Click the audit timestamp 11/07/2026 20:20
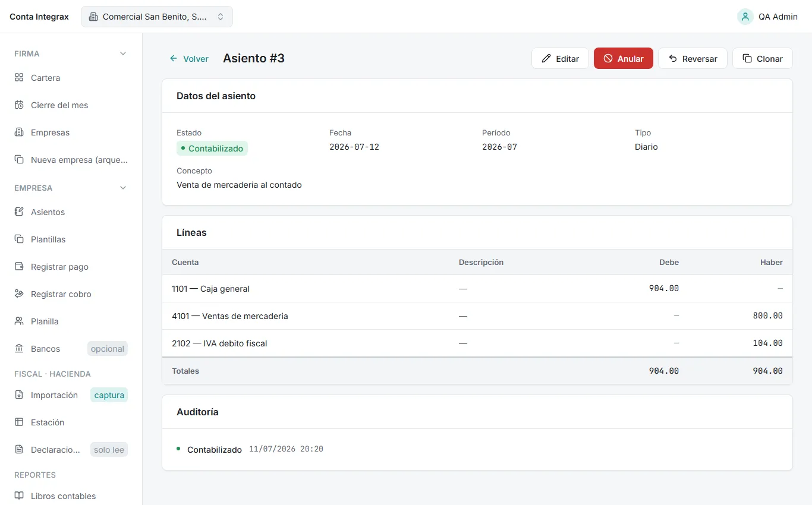Viewport: 812px width, 505px height. (286, 449)
